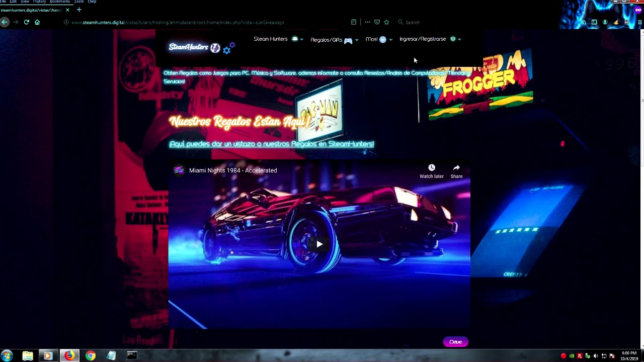The width and height of the screenshot is (644, 362).
Task: Expand the Regalos/Gifts nav dropdown
Action: pyautogui.click(x=335, y=40)
